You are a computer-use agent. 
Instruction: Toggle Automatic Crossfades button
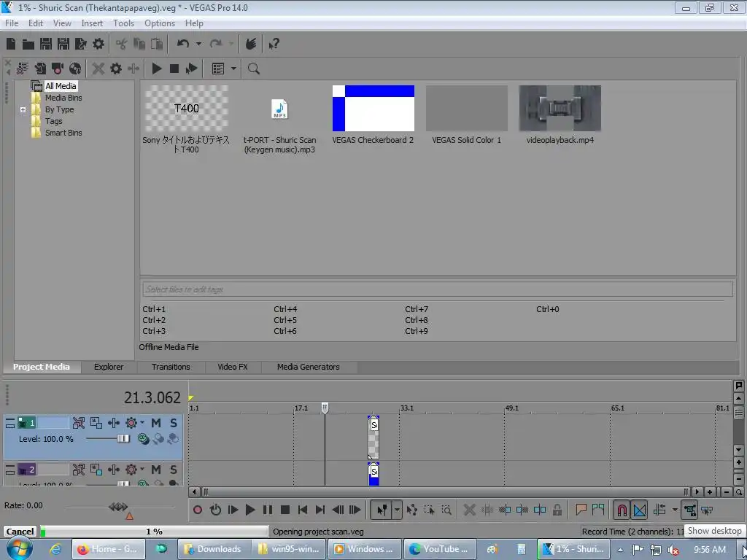pyautogui.click(x=640, y=510)
